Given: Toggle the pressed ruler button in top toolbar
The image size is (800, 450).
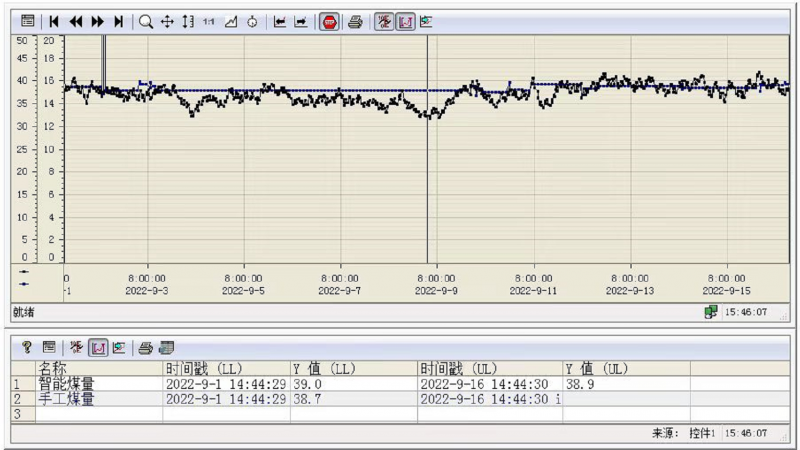Looking at the screenshot, I should [x=384, y=21].
